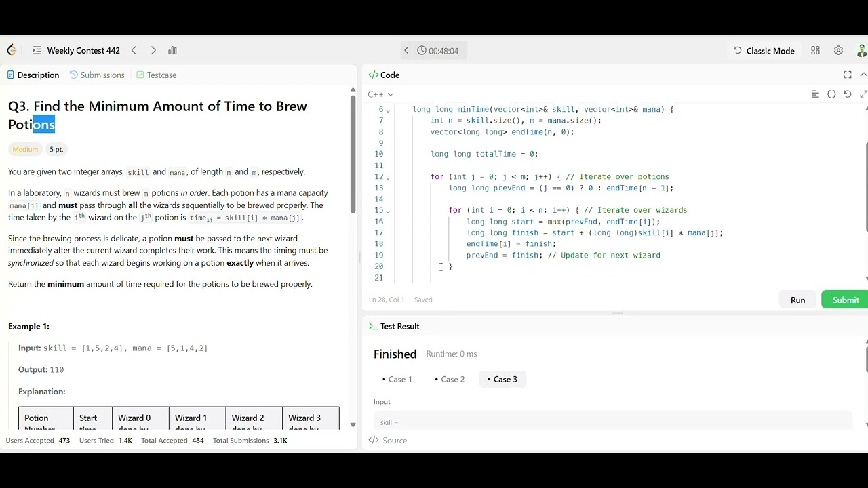Viewport: 868px width, 488px height.
Task: Fold code at line 15
Action: pyautogui.click(x=388, y=211)
